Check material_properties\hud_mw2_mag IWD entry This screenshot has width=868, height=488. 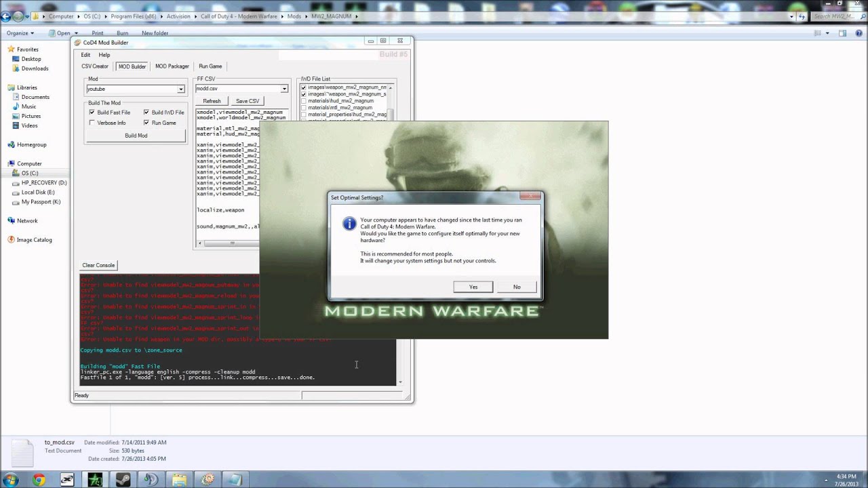click(304, 115)
